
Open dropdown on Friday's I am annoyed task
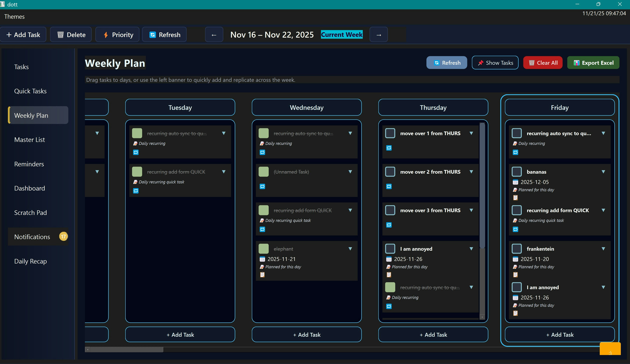coord(603,287)
